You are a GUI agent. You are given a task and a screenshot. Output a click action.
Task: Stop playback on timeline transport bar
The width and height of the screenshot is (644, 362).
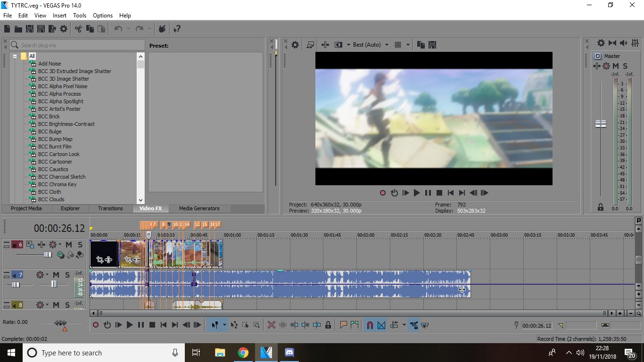pyautogui.click(x=152, y=325)
